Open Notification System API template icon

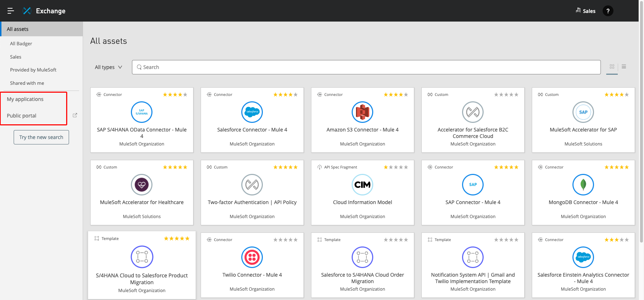pyautogui.click(x=473, y=257)
